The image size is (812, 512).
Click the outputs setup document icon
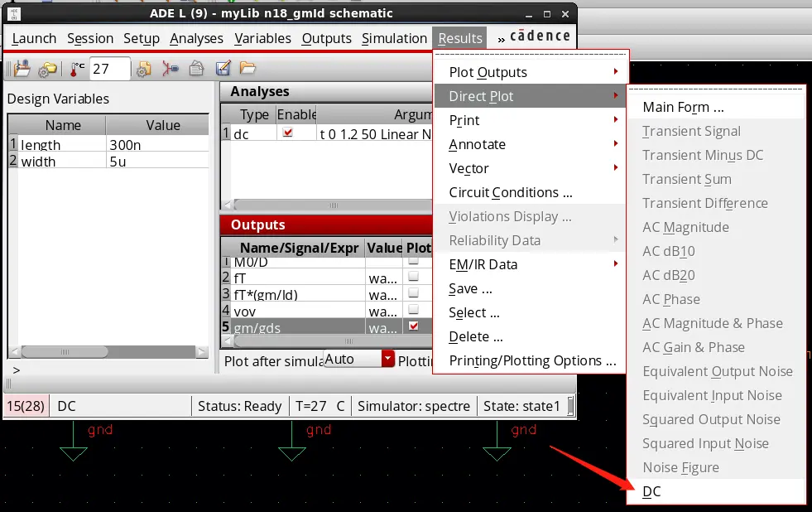[x=196, y=69]
